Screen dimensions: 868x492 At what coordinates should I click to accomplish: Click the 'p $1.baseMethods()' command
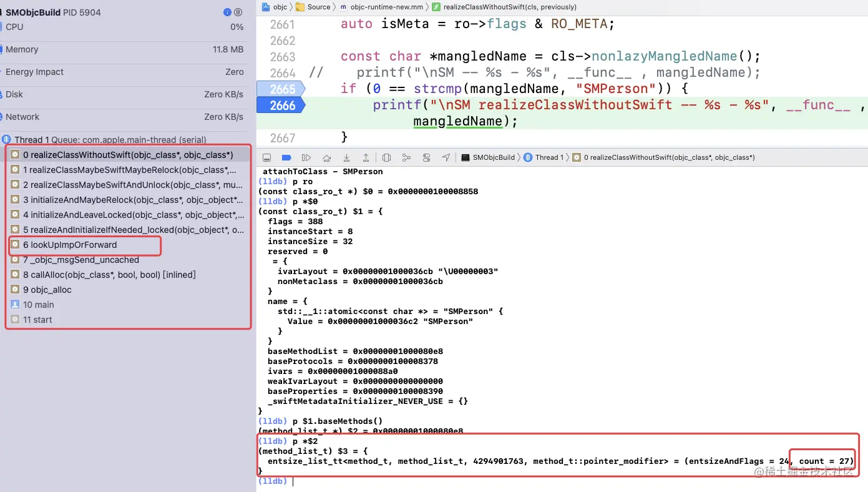click(338, 421)
